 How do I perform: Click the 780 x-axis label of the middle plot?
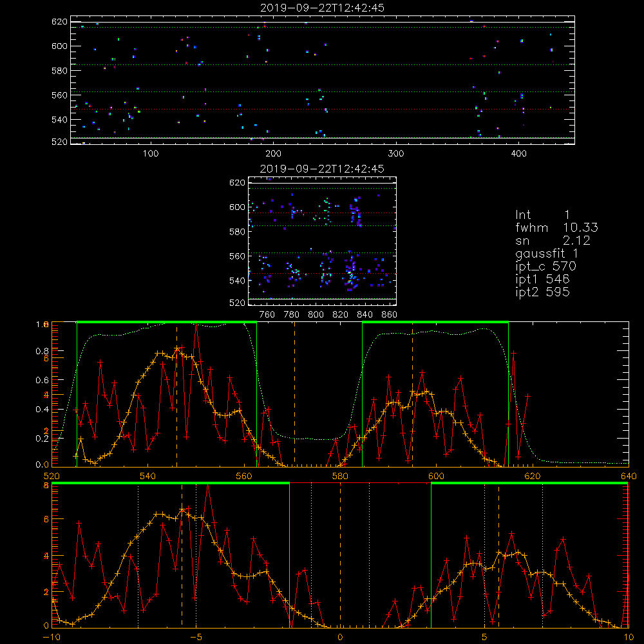292,315
